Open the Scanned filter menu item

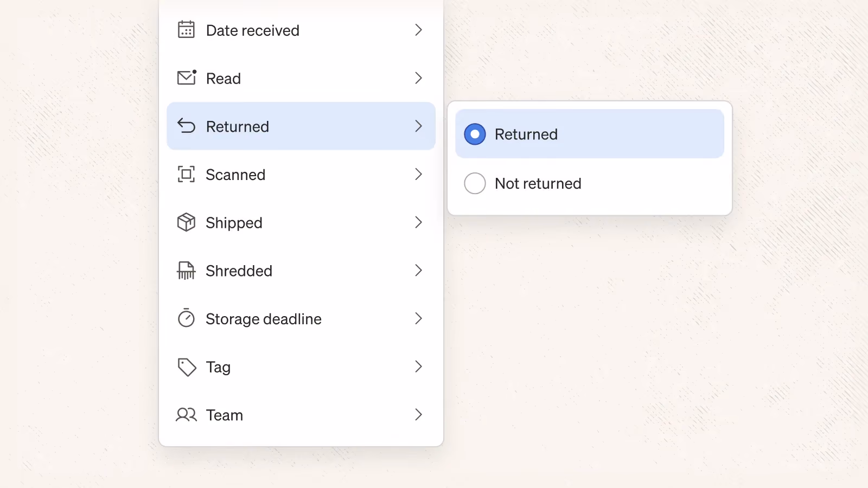pyautogui.click(x=301, y=174)
